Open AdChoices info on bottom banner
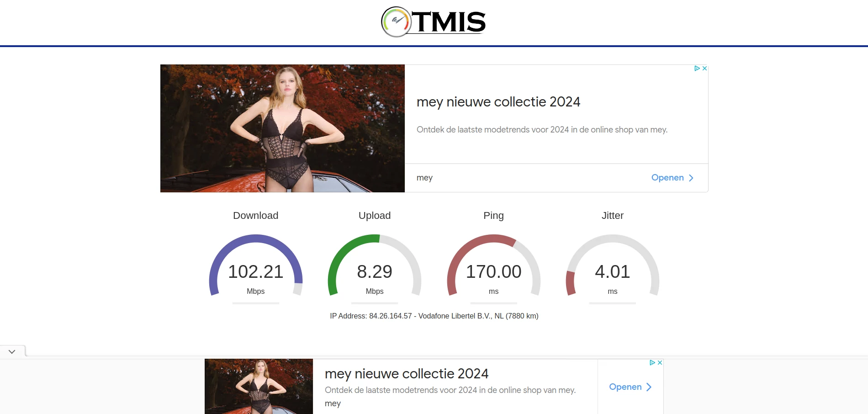 coord(652,362)
